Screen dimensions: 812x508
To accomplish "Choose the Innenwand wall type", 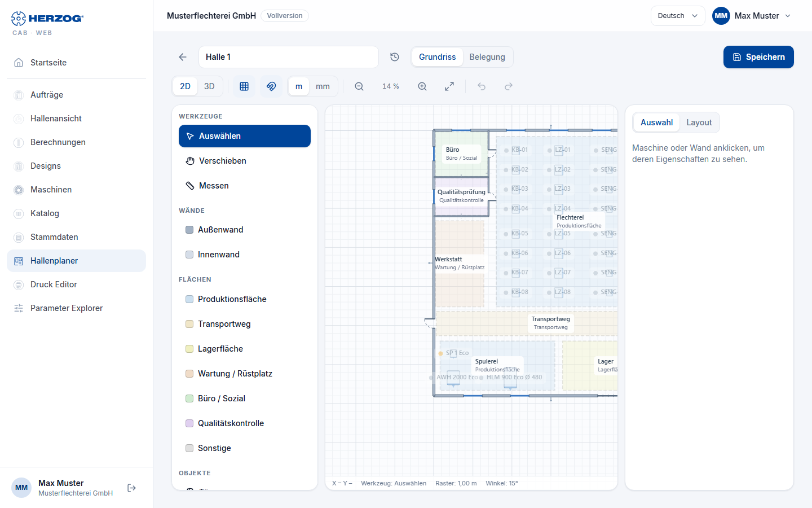I will tap(245, 255).
